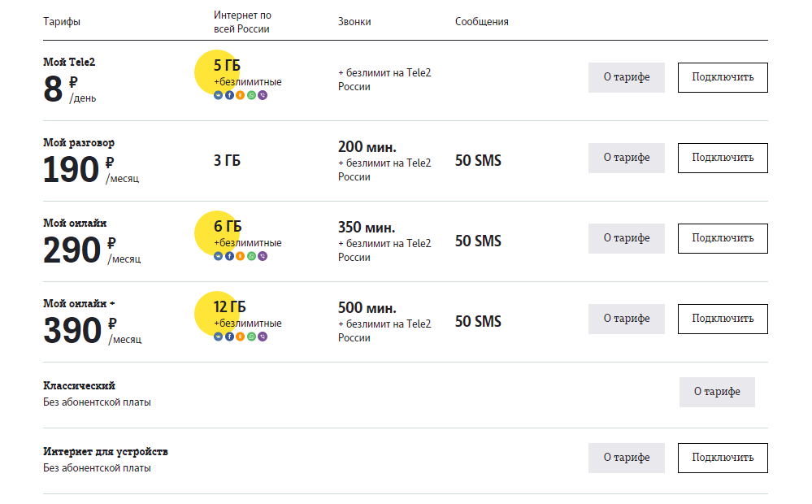Open 'О тарифе' for Мой разговор

coord(626,158)
